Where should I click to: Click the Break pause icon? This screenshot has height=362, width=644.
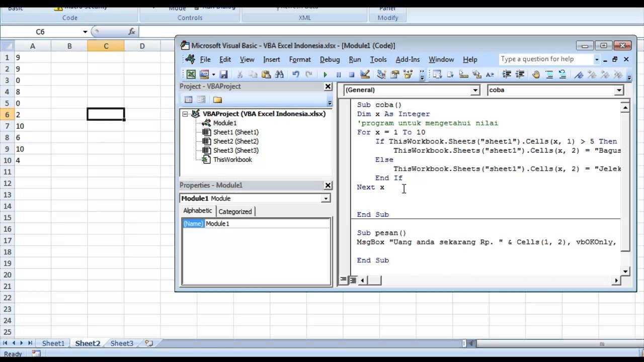coord(338,74)
